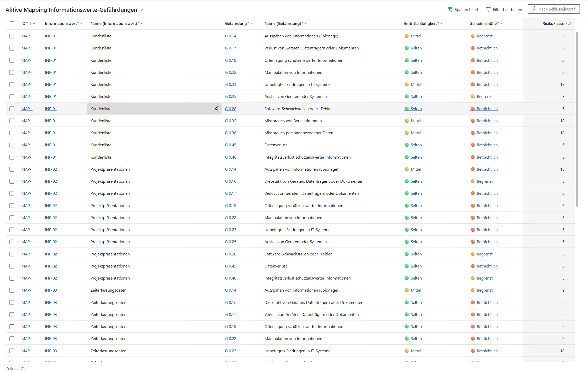Click the filter funnel icon
588x371 pixels.
tap(488, 9)
